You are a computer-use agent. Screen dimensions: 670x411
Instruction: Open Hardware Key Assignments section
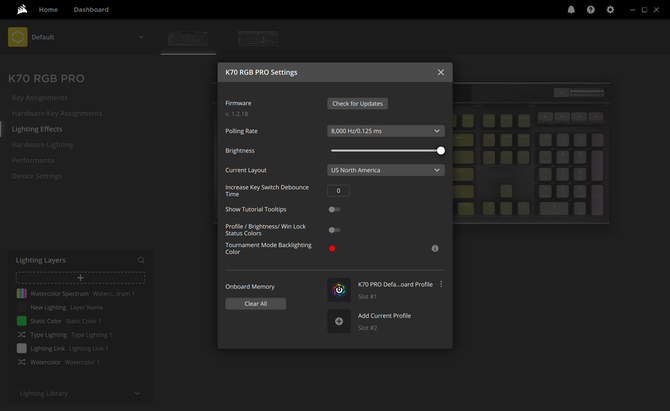[57, 113]
